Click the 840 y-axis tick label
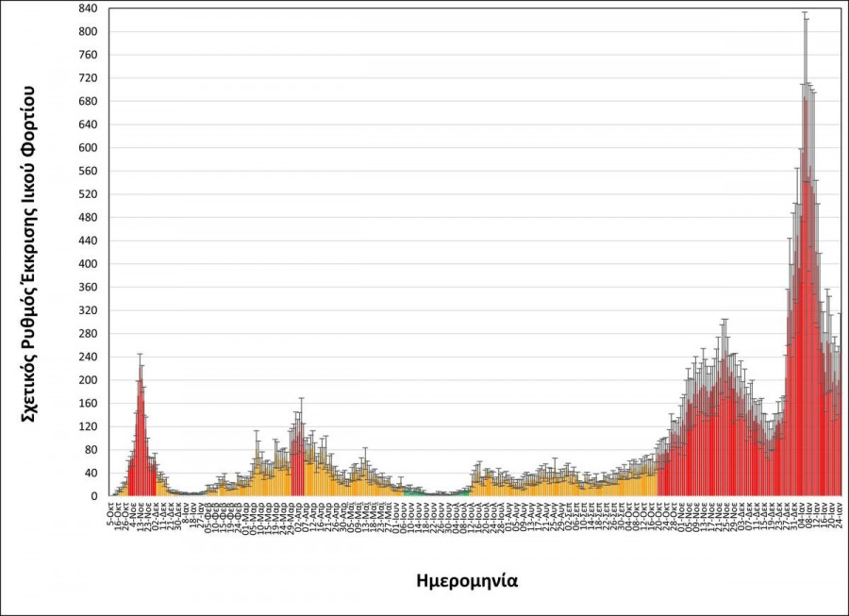849x616 pixels. (88, 8)
